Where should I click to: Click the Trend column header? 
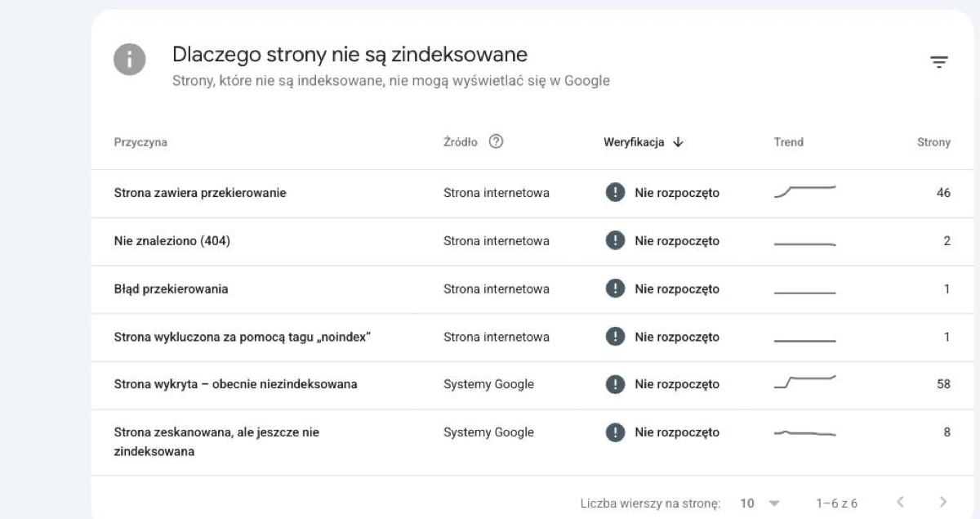788,142
